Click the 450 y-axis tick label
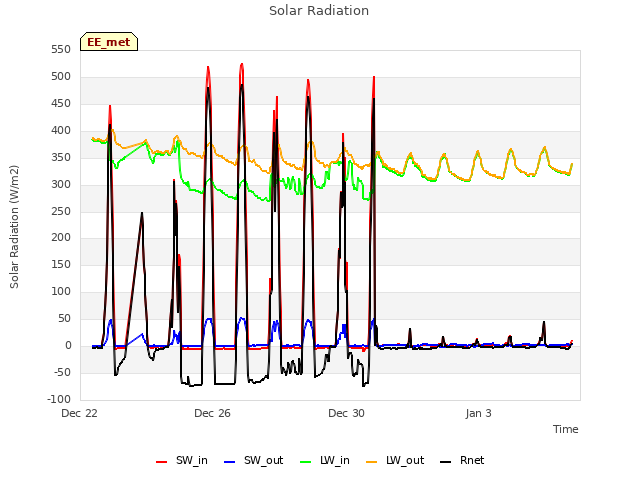640x480 pixels. 61,103
